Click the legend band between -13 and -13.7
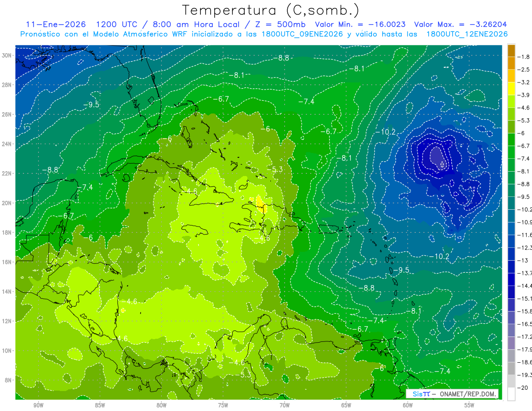532x411 pixels. [x=511, y=266]
